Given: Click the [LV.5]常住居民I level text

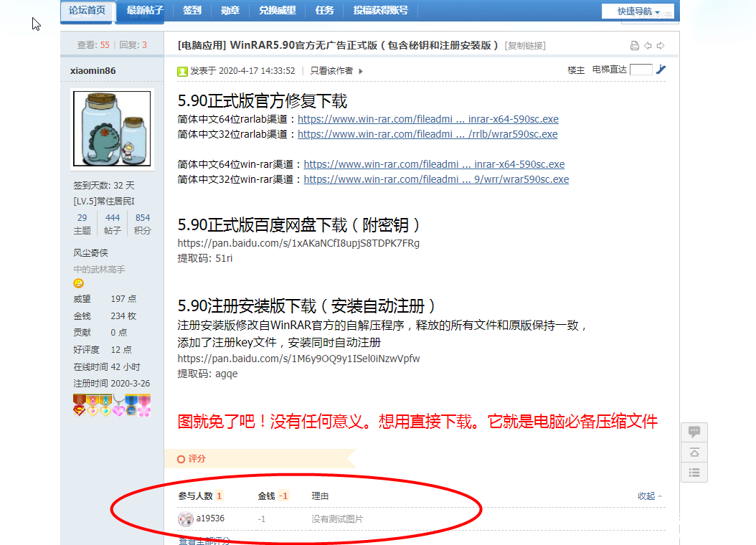Looking at the screenshot, I should pyautogui.click(x=104, y=202).
